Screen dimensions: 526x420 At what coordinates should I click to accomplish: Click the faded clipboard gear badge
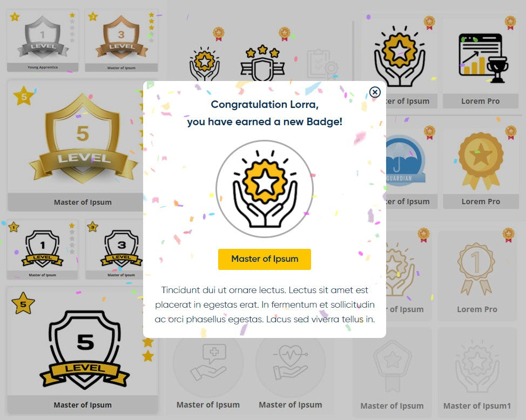click(322, 64)
